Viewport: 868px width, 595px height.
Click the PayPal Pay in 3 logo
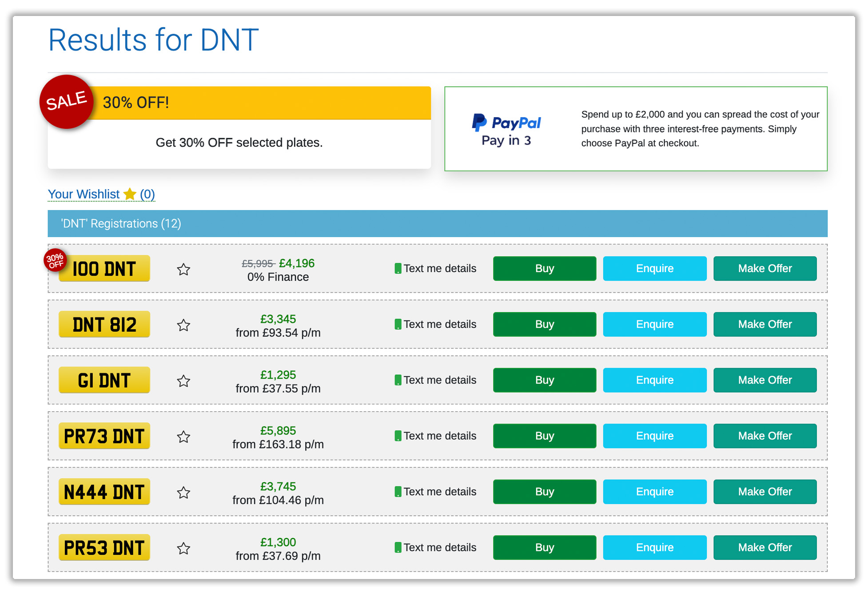[x=506, y=129]
